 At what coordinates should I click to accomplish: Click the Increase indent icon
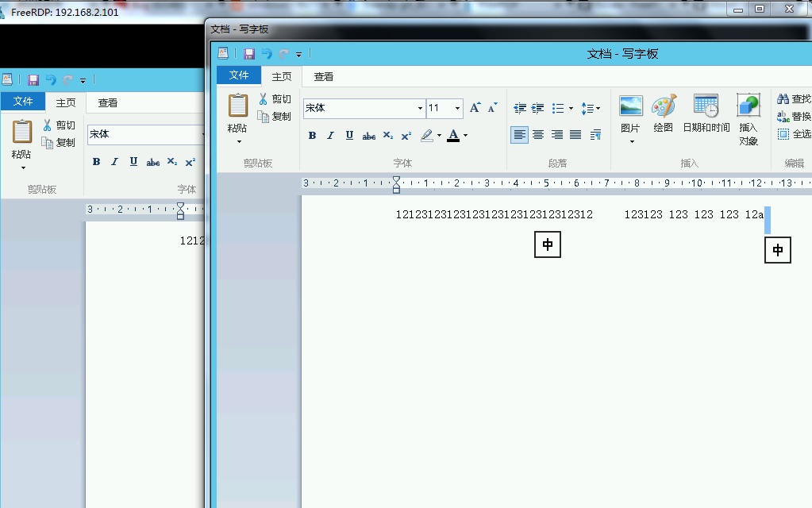(x=538, y=108)
